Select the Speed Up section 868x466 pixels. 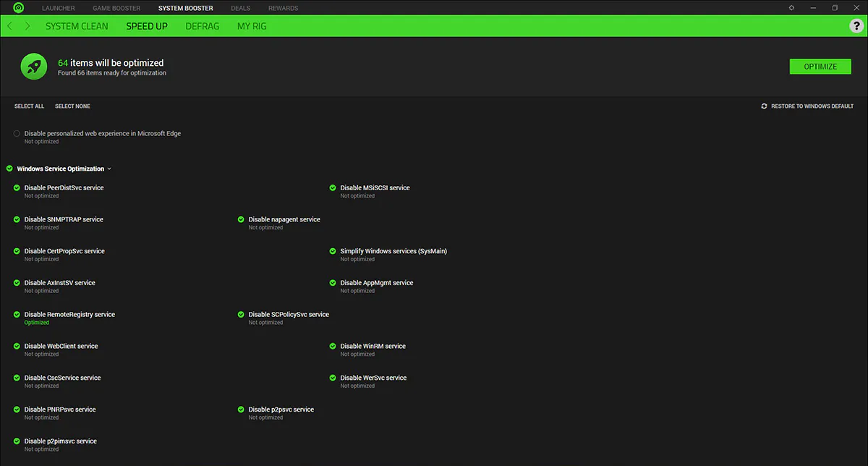pyautogui.click(x=147, y=26)
